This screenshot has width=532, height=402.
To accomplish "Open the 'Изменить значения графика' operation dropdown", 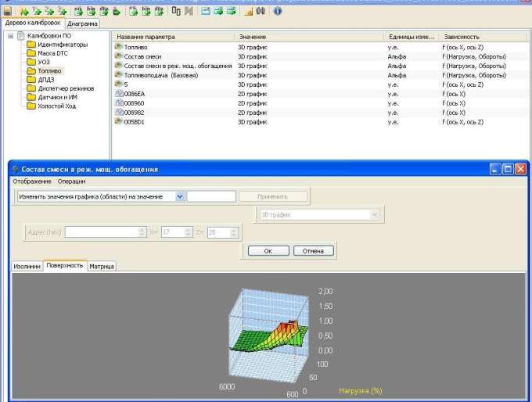I will pyautogui.click(x=180, y=196).
